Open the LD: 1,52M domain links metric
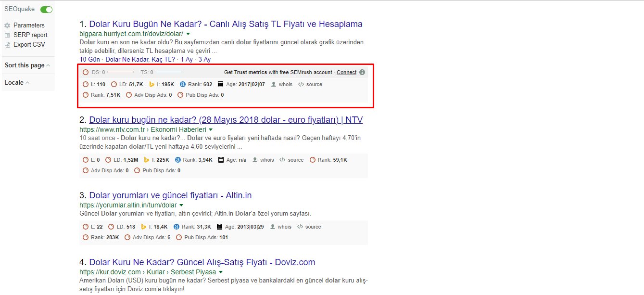 coord(122,160)
